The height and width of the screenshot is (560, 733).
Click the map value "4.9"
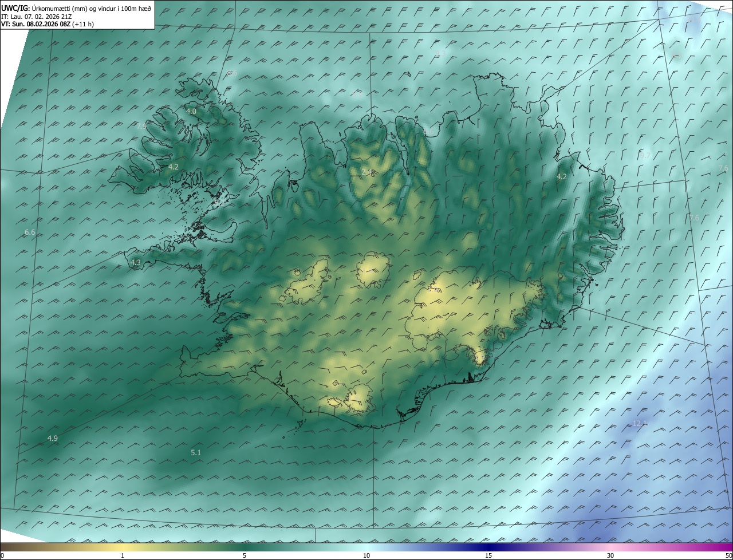(x=52, y=438)
